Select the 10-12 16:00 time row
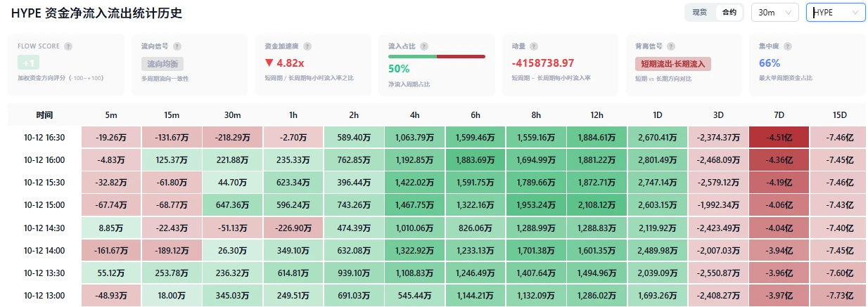Image resolution: width=868 pixels, height=307 pixels. click(x=44, y=160)
